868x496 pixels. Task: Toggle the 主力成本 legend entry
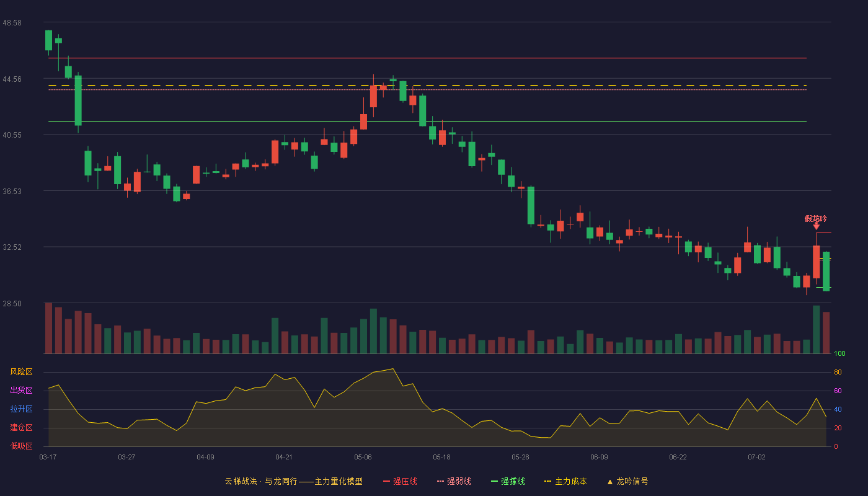(x=565, y=481)
